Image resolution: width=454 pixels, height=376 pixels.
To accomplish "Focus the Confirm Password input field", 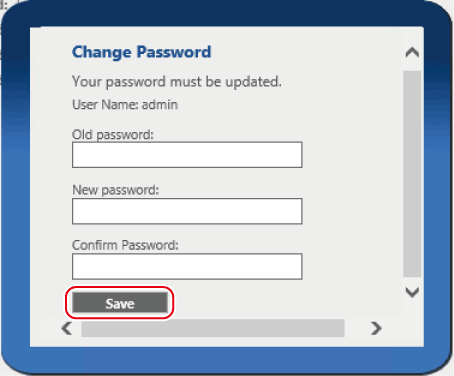I will coord(187,266).
